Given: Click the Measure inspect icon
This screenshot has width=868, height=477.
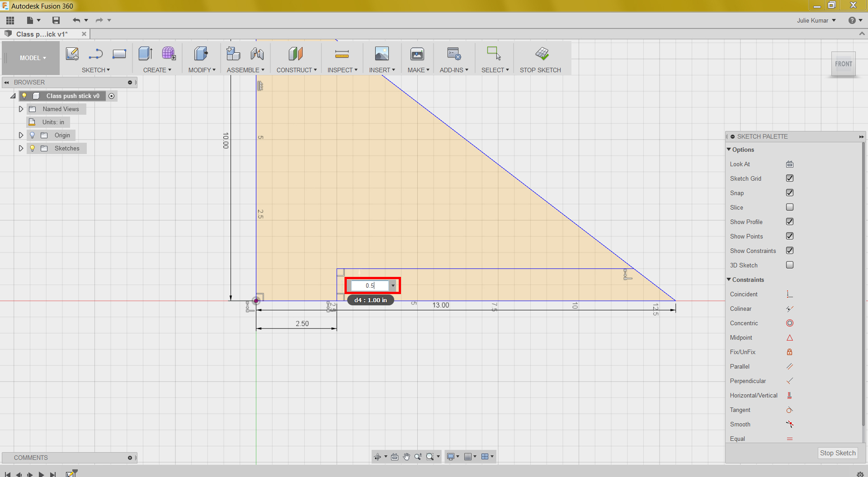Looking at the screenshot, I should pyautogui.click(x=342, y=54).
